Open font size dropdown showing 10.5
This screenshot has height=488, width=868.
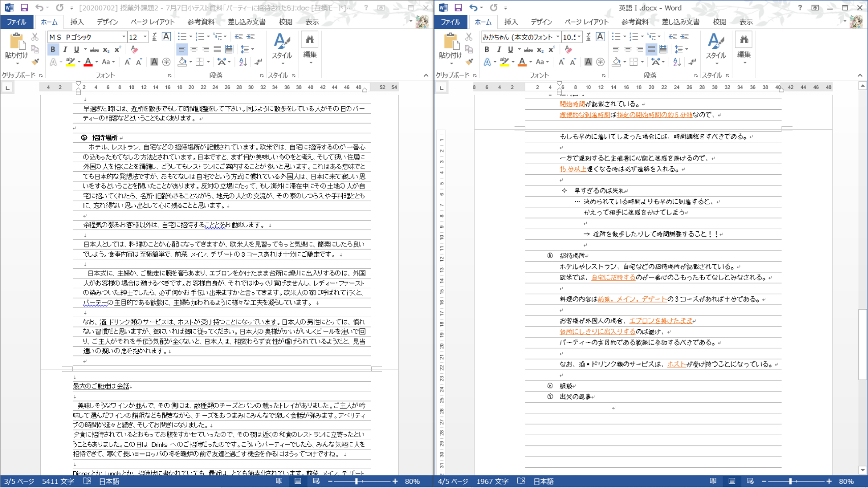579,37
